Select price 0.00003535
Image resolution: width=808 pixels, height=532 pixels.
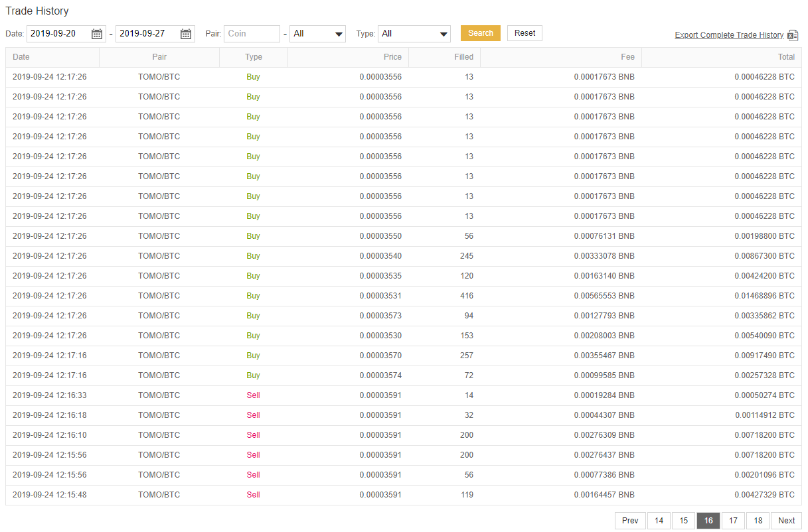tap(380, 276)
